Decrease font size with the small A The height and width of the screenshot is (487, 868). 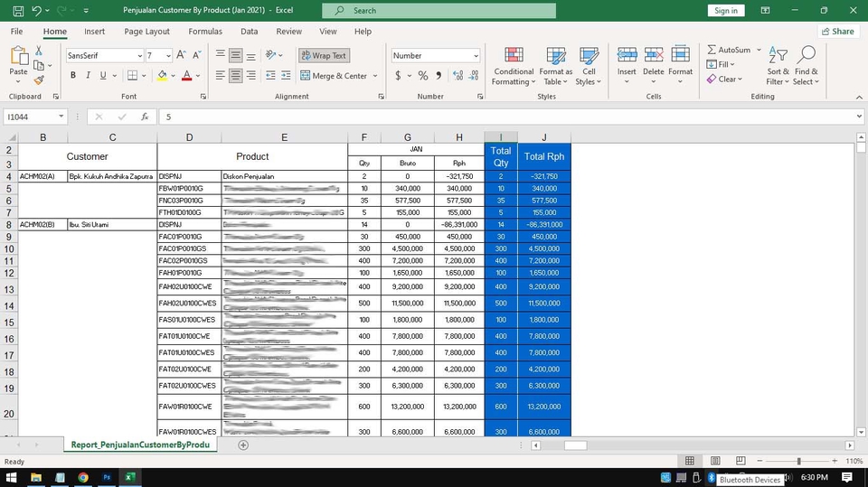[196, 55]
